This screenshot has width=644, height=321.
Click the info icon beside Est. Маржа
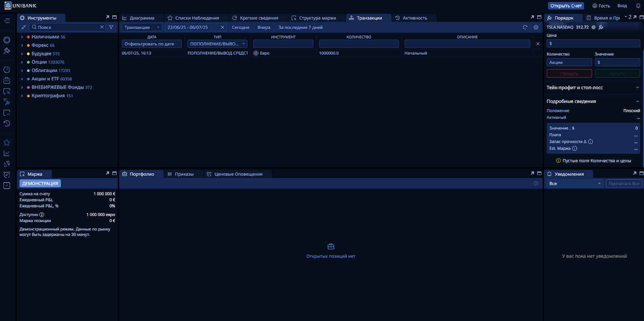[575, 148]
